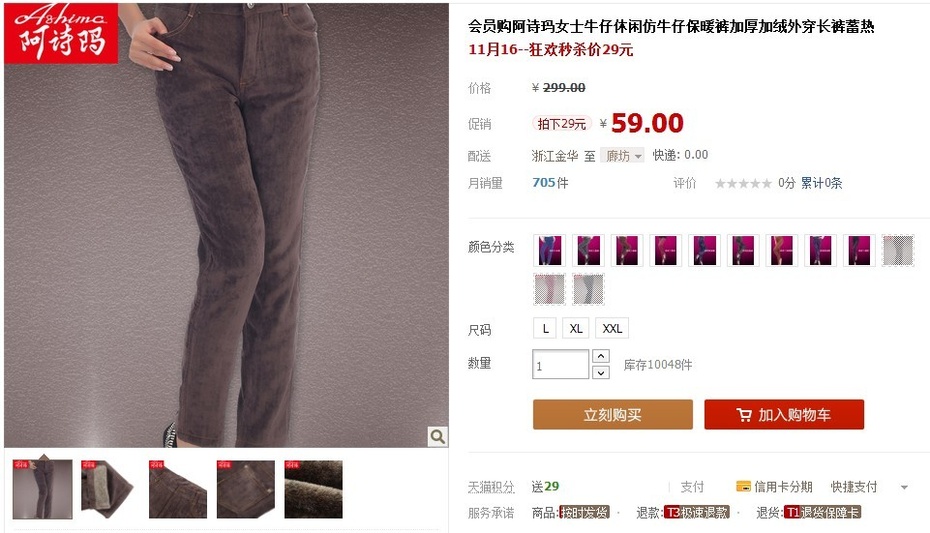Select the first color swatch option
Image resolution: width=930 pixels, height=533 pixels.
coord(550,250)
